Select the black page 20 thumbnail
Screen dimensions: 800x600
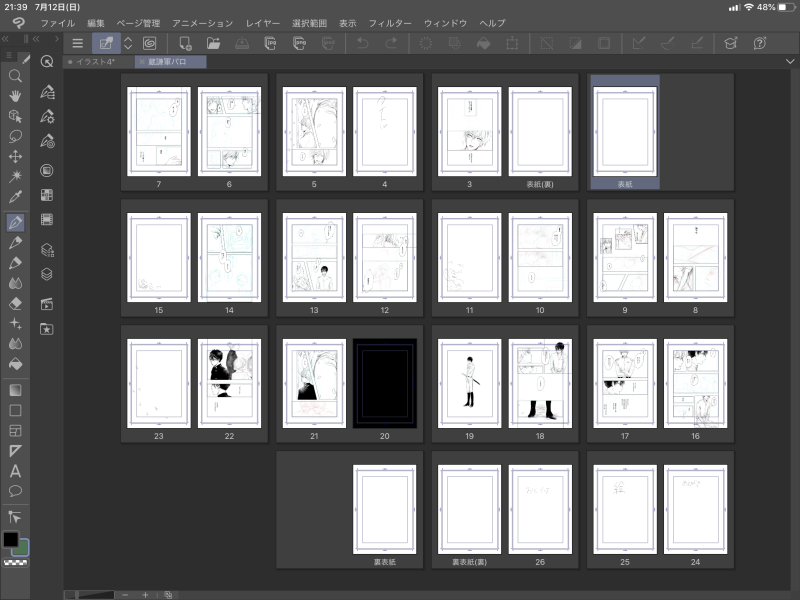[384, 384]
